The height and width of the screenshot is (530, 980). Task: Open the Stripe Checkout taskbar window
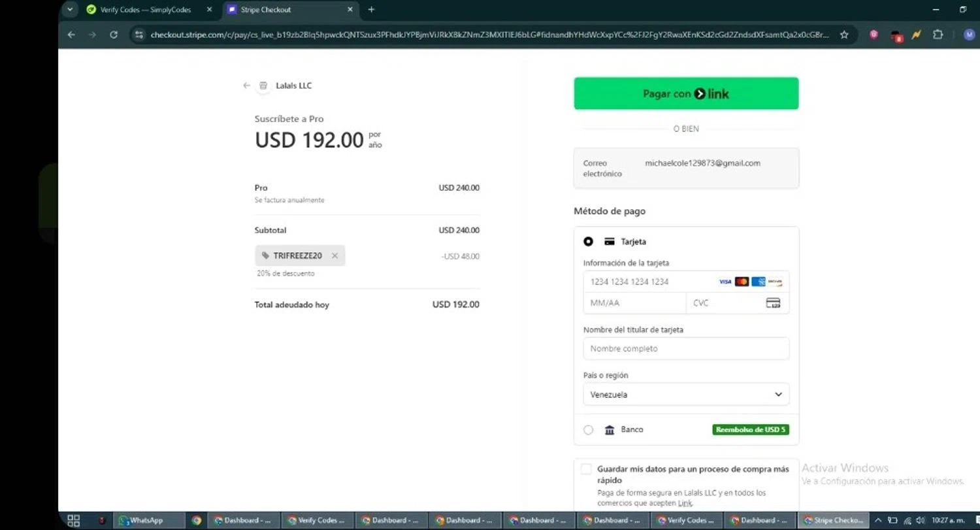tap(834, 520)
